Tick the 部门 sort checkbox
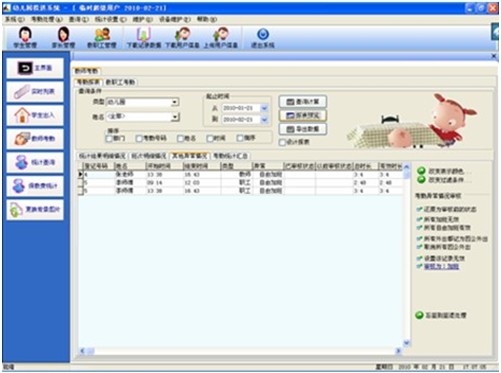This screenshot has width=501, height=373. (109, 138)
